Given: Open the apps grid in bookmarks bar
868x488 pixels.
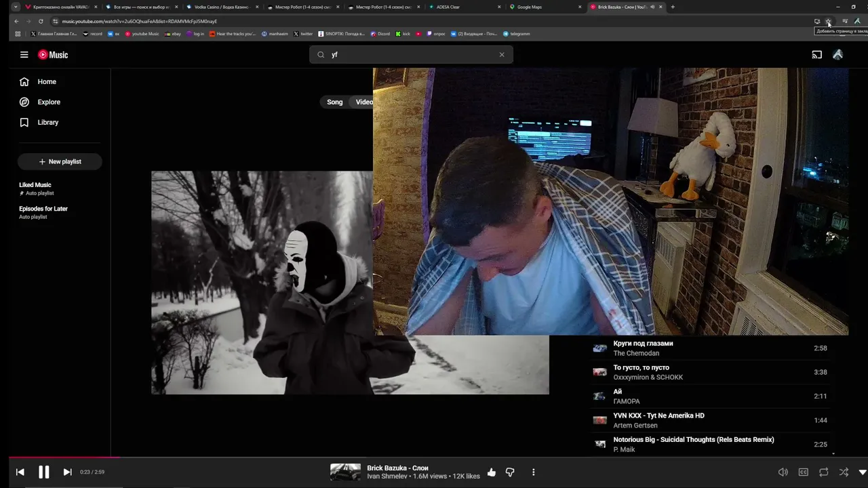Looking at the screenshot, I should [18, 34].
